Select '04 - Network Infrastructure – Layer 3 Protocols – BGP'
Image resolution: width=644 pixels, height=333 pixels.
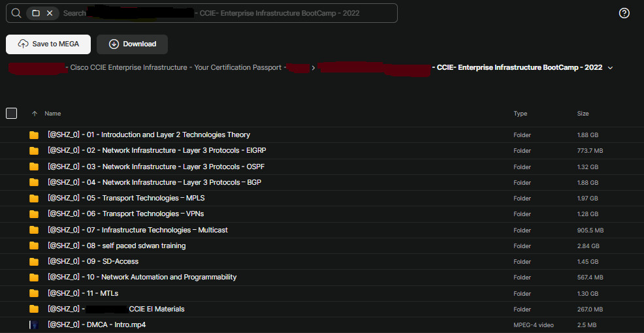[154, 182]
